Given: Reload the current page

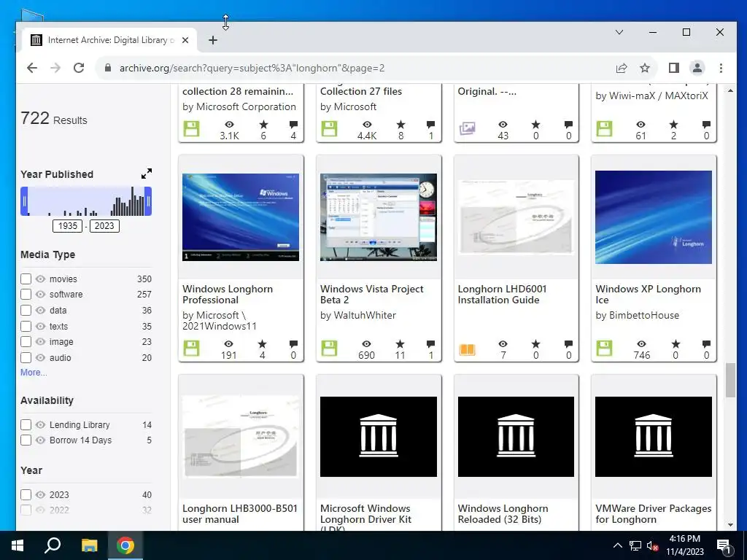Looking at the screenshot, I should tap(79, 68).
